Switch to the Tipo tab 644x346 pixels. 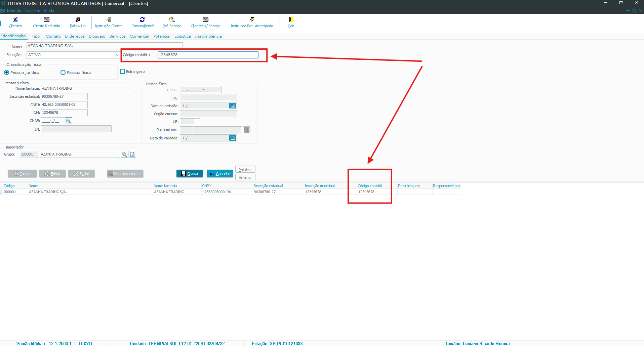36,36
